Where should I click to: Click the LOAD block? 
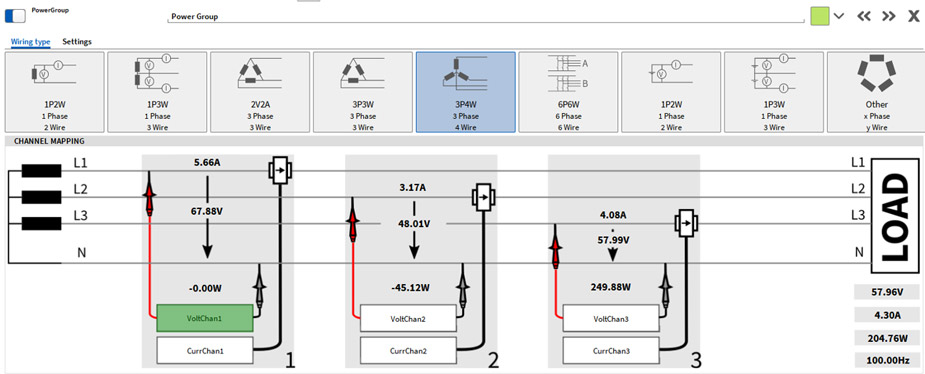pos(895,216)
